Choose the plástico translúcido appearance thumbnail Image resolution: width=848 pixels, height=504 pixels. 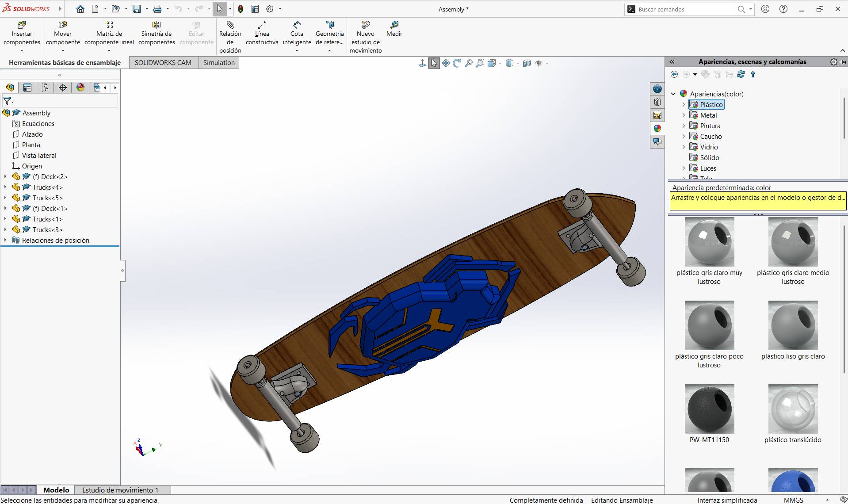[x=793, y=409]
